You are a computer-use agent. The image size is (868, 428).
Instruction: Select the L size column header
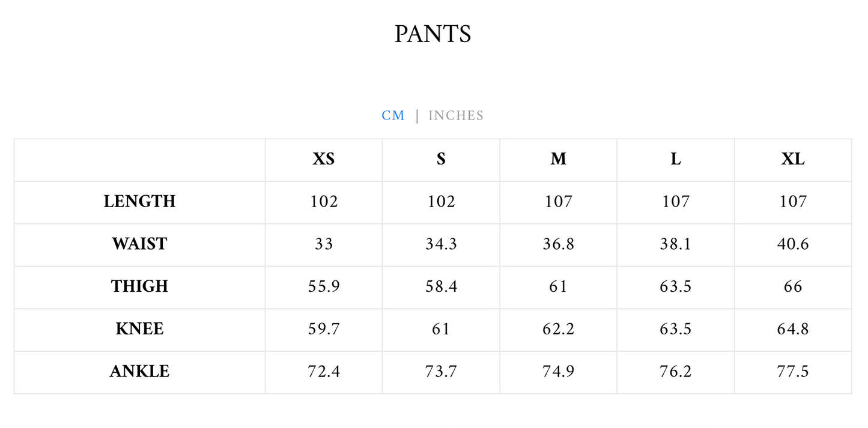[676, 159]
